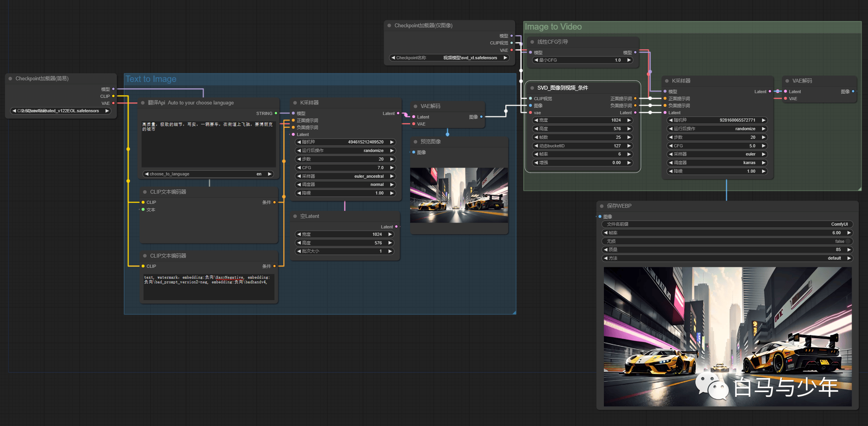The height and width of the screenshot is (426, 868).
Task: Click the title dot of the VAE解码 node in Image to Video
Action: tap(787, 81)
